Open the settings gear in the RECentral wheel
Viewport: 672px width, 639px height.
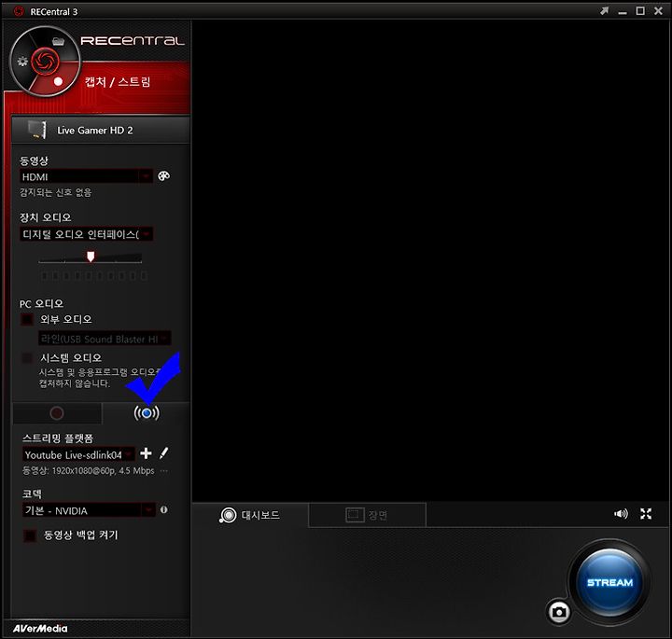tap(22, 62)
